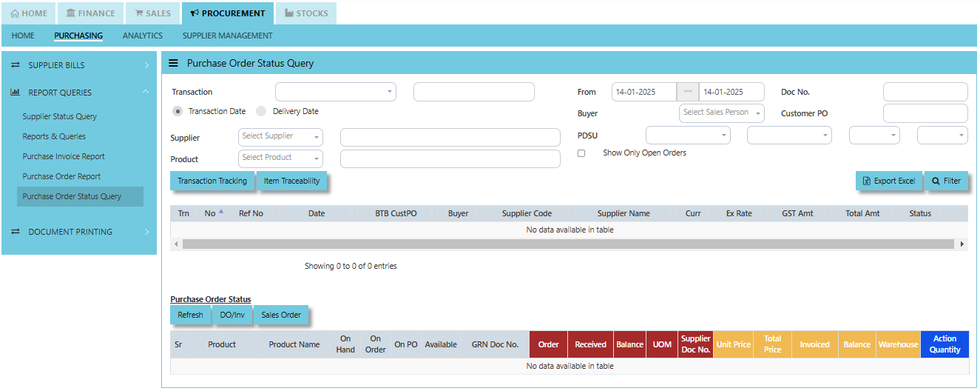Enable Show Only Open Orders checkbox

[x=581, y=153]
